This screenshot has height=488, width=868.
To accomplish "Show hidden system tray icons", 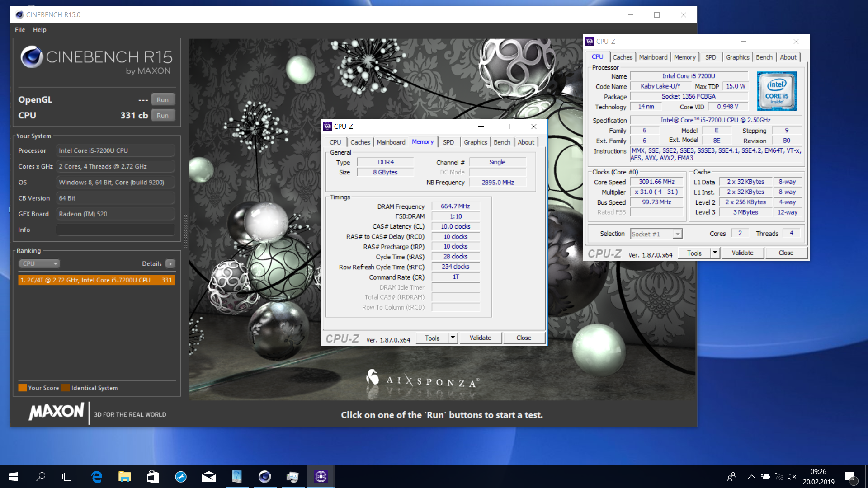I will 751,477.
